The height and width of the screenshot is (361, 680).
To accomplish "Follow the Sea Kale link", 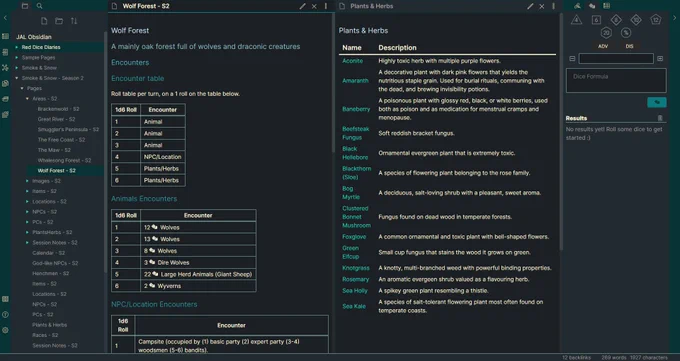I will coord(354,306).
